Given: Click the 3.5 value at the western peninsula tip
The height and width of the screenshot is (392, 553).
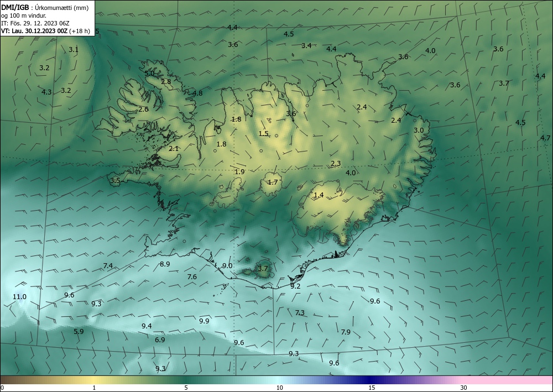Looking at the screenshot, I should (x=116, y=180).
